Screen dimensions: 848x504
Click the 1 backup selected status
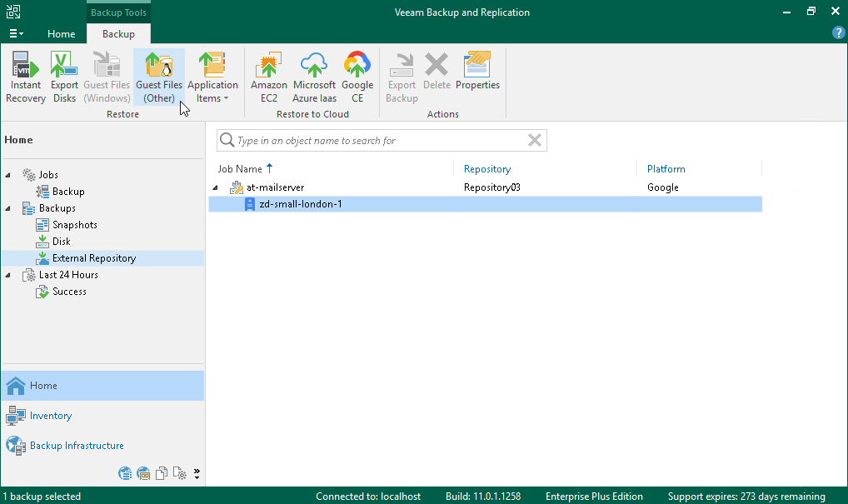click(42, 497)
